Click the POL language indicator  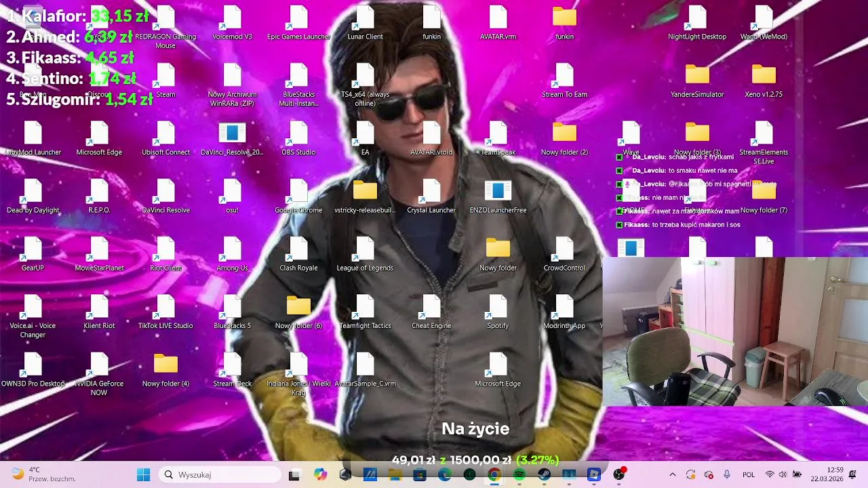(749, 474)
